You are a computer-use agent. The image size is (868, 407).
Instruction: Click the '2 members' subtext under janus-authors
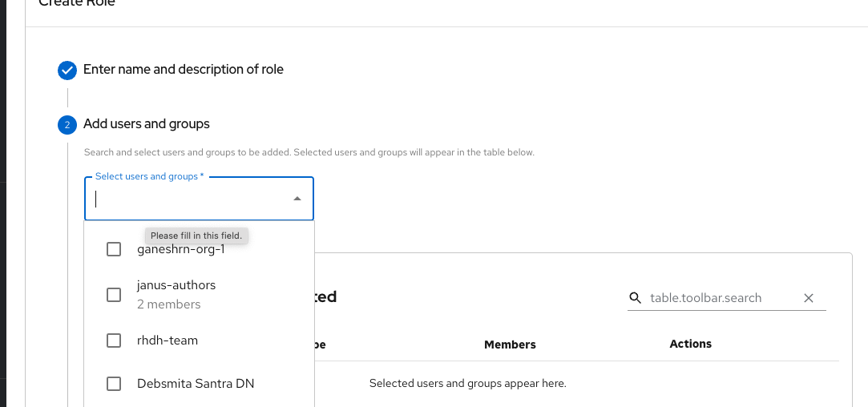(x=169, y=304)
